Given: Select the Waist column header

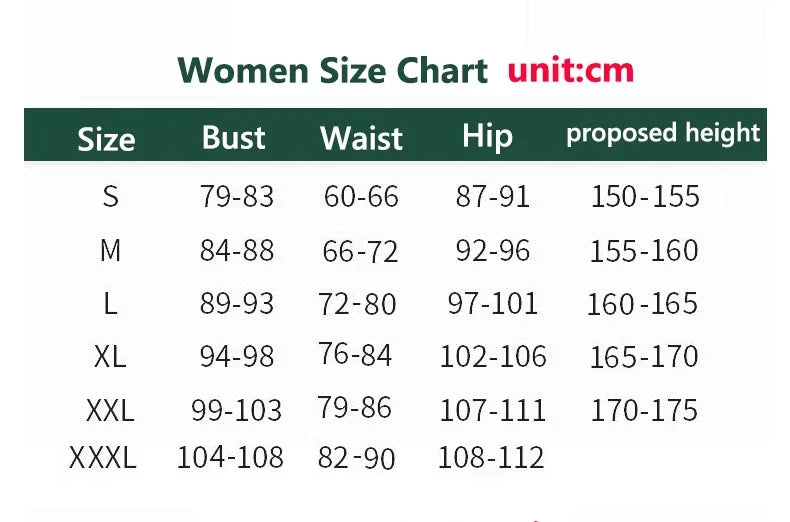Looking at the screenshot, I should point(361,138).
